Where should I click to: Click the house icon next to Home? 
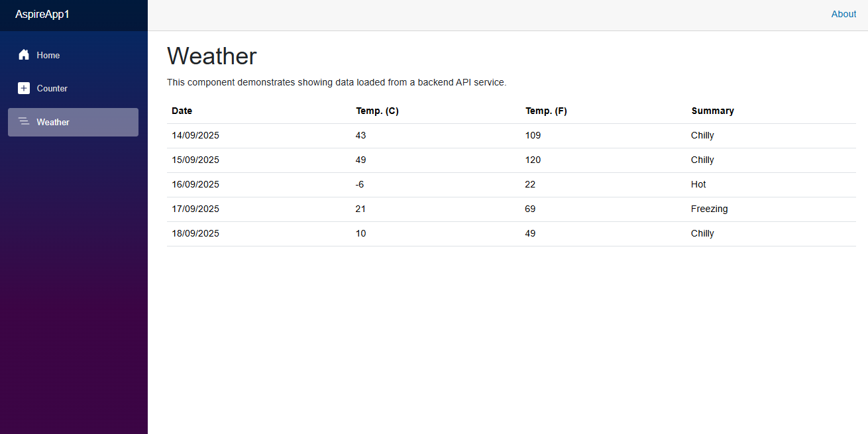click(x=24, y=55)
